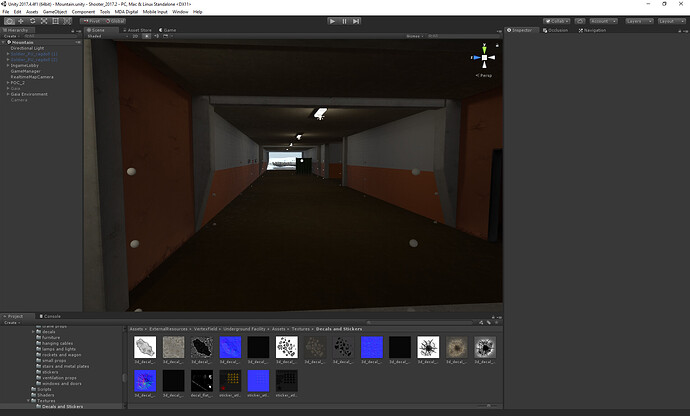The image size is (690, 416).
Task: Select first white decal texture thumbnail
Action: (x=145, y=347)
